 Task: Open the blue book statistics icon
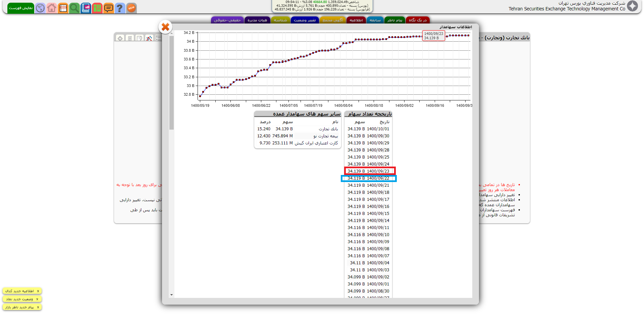point(86,8)
